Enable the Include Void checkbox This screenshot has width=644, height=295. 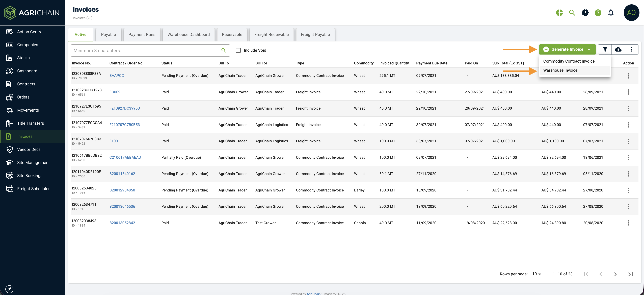click(x=238, y=51)
